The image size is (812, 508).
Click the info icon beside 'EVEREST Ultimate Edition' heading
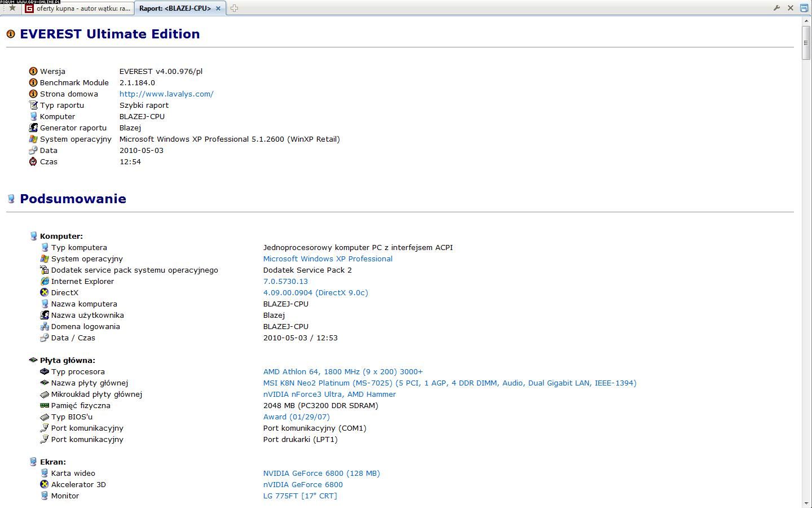11,34
